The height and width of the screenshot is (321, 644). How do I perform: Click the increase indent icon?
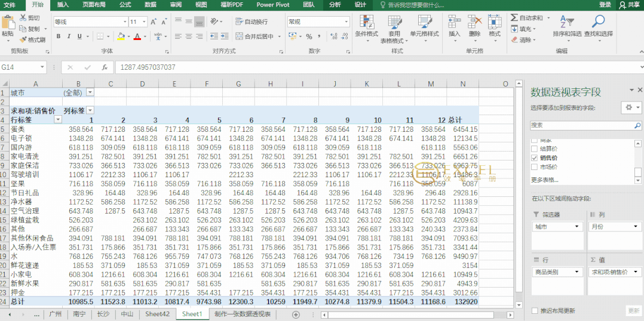225,36
